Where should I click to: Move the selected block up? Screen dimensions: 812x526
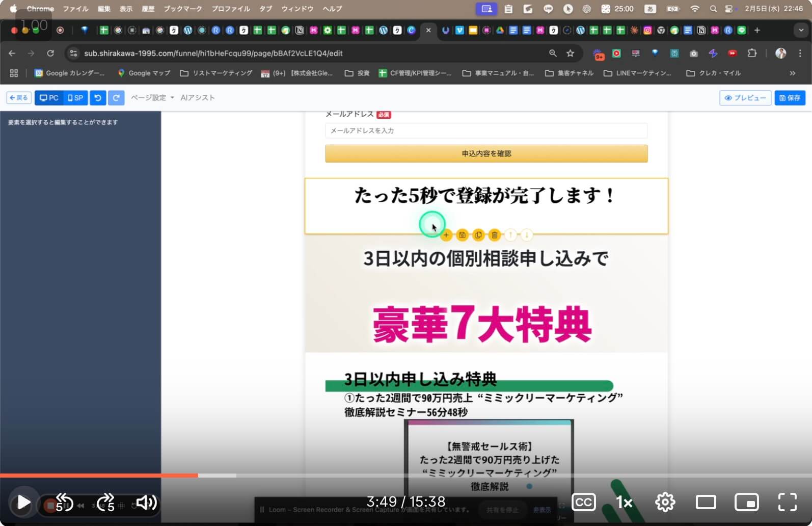click(x=510, y=235)
